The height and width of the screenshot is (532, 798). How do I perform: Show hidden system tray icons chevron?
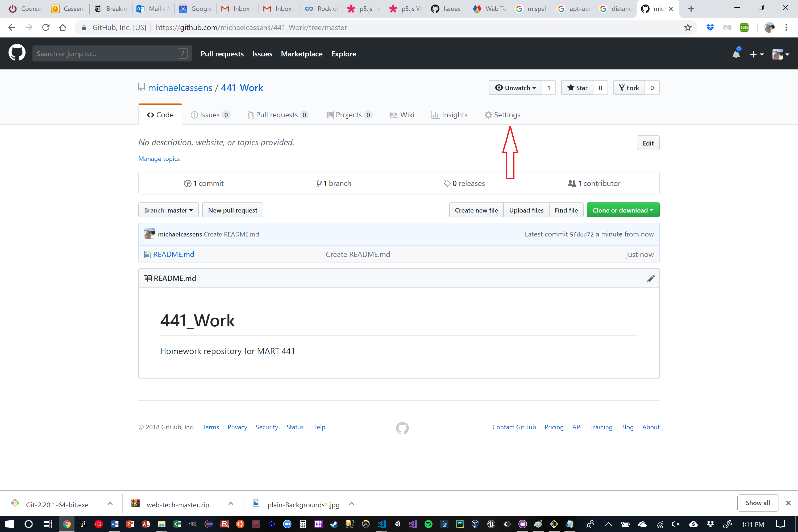click(608, 524)
